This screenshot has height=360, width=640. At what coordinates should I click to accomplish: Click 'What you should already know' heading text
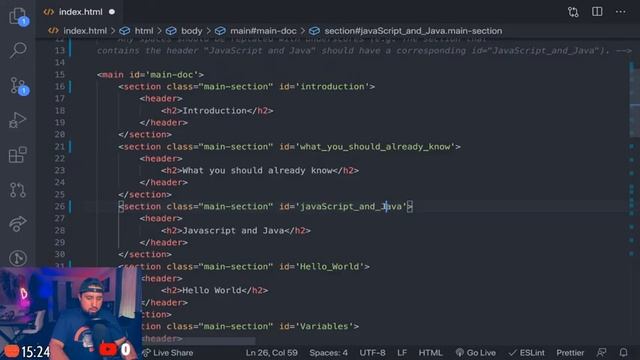[257, 171]
